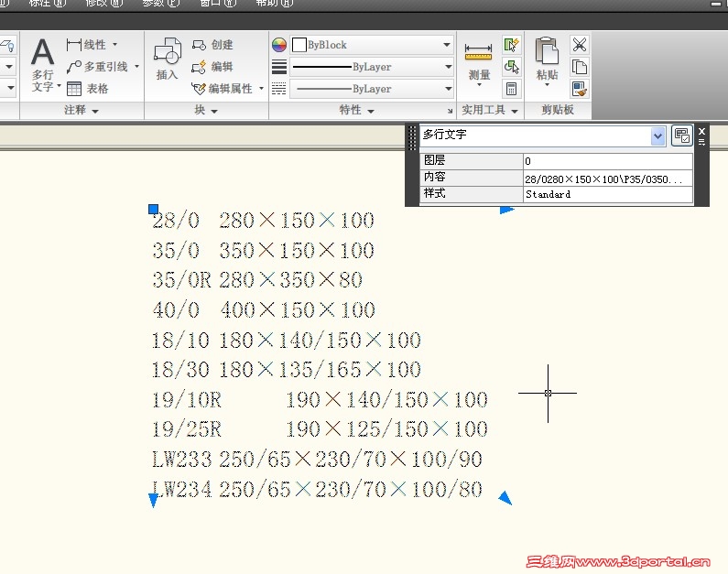The image size is (728, 574).
Task: Click the 图层 property label
Action: [435, 160]
